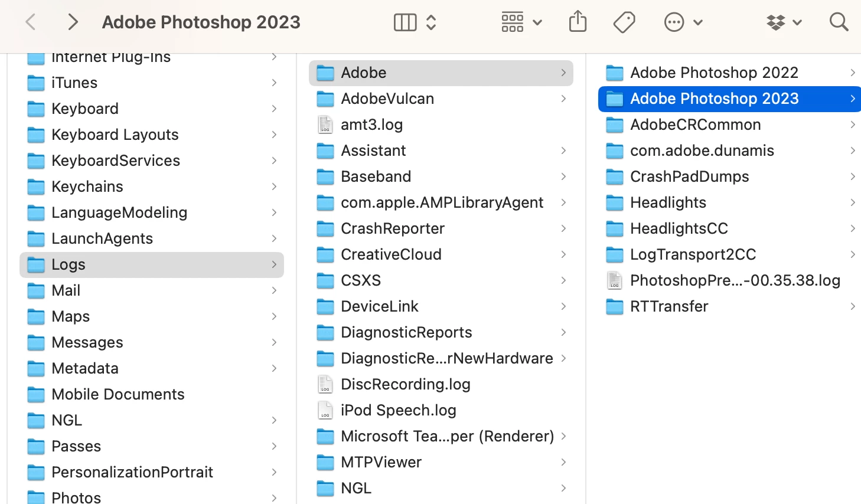This screenshot has height=504, width=861.
Task: Click NGL folder in first column
Action: click(152, 420)
